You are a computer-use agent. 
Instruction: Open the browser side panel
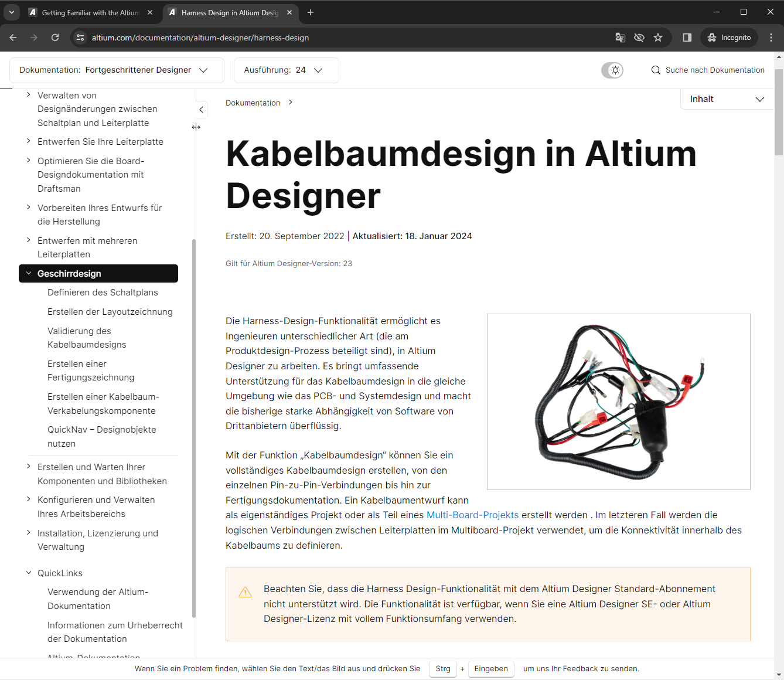(x=687, y=38)
